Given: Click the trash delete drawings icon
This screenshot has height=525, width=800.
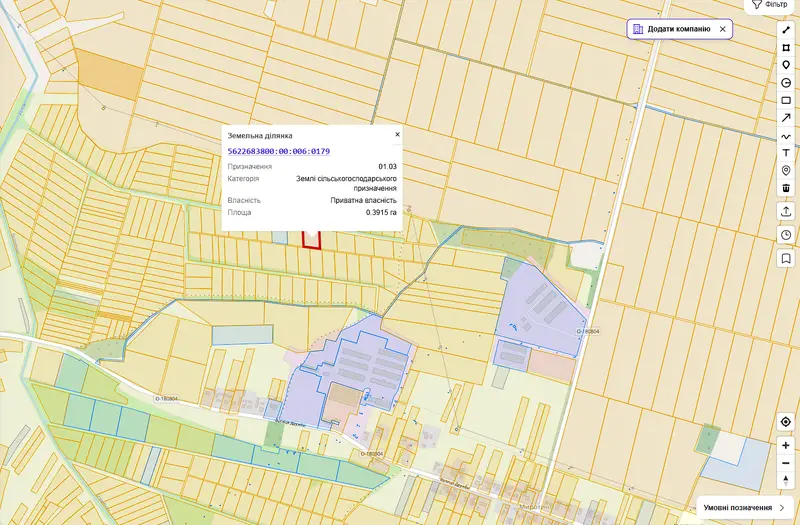Looking at the screenshot, I should pos(786,188).
